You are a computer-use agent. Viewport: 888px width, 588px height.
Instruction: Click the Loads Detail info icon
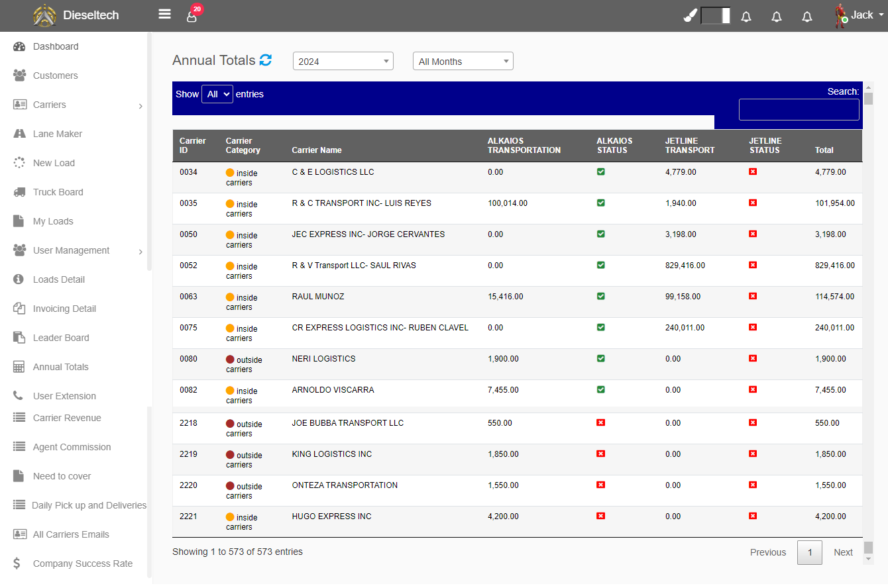(19, 279)
